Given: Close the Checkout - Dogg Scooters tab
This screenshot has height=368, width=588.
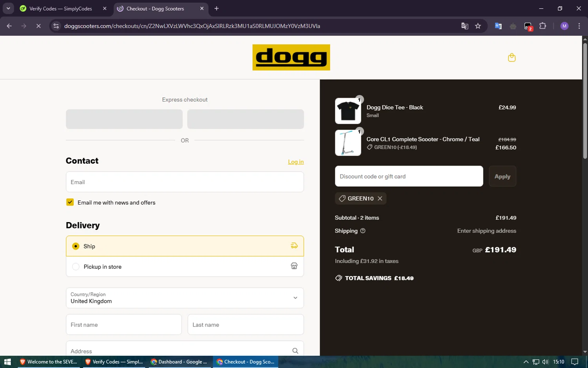Looking at the screenshot, I should point(202,8).
